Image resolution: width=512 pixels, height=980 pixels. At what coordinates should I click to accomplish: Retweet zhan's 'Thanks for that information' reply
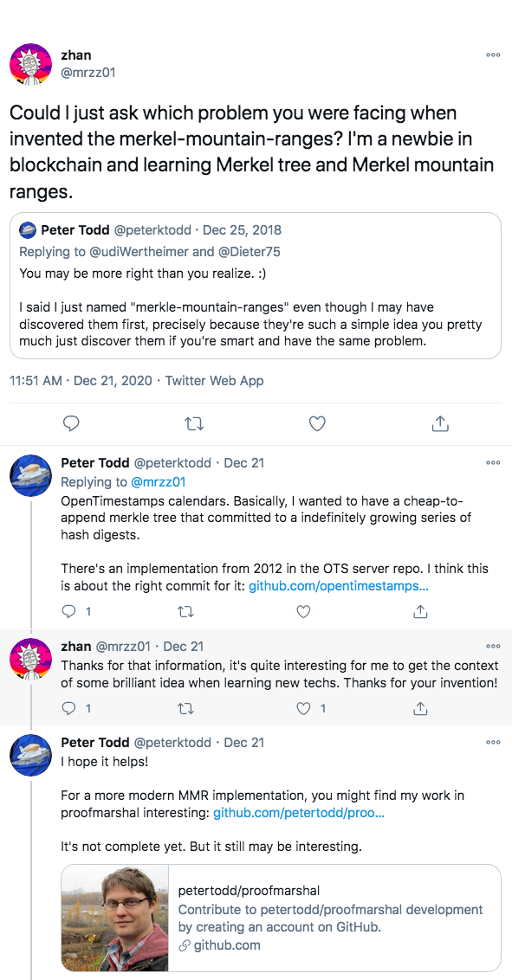coord(186,708)
